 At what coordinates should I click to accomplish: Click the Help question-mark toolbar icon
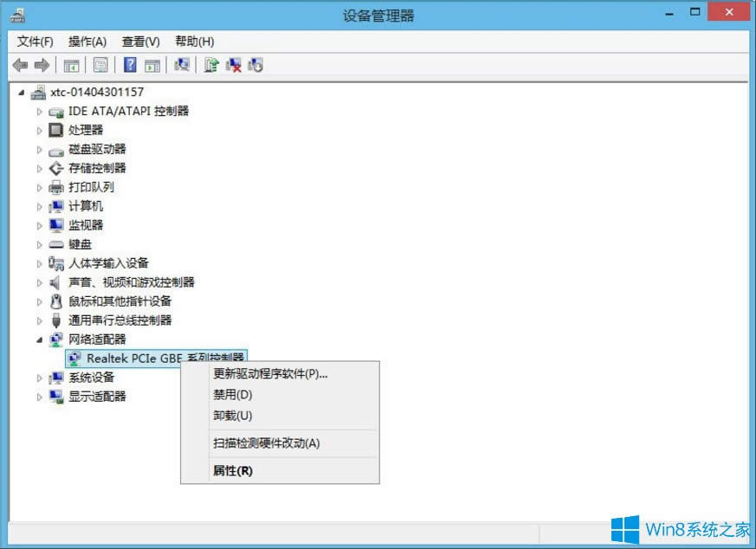coord(130,65)
